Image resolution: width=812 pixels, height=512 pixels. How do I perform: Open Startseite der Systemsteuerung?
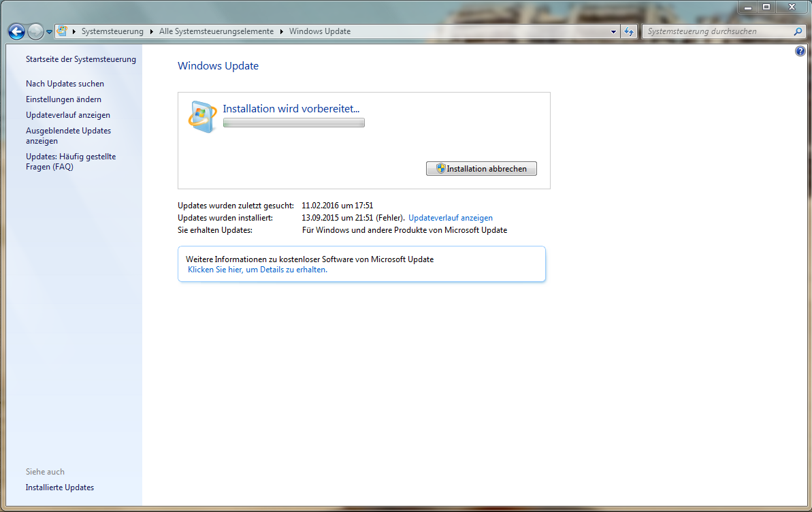coord(81,59)
